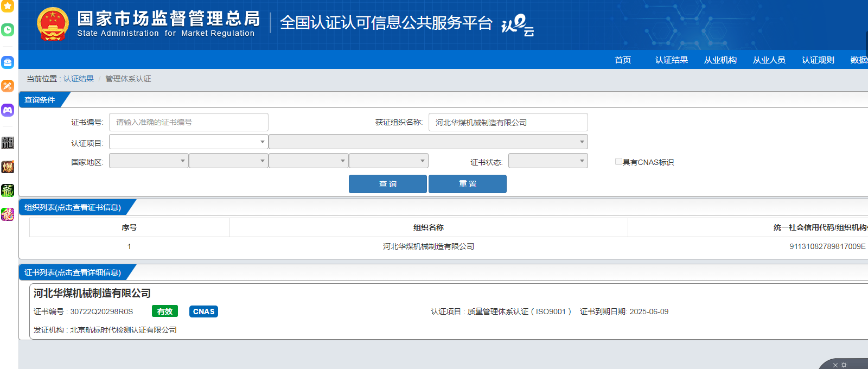Click the blue CNAS badge on certificate
Screen dimensions: 868x369
point(203,311)
